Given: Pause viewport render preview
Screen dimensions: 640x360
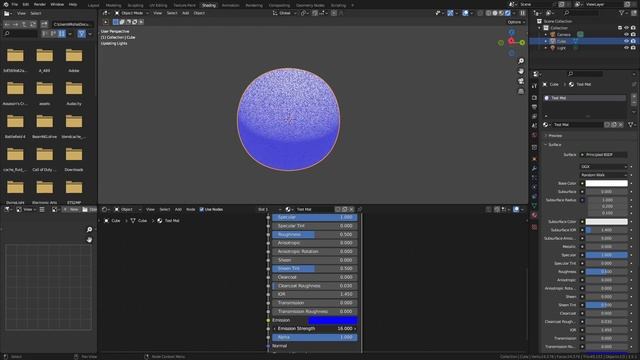Looking at the screenshot, I should click(522, 13).
